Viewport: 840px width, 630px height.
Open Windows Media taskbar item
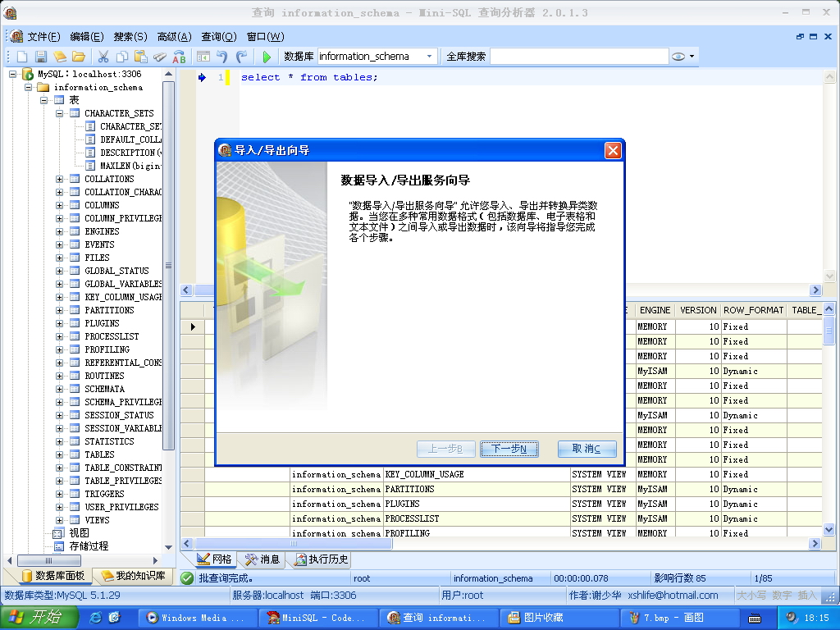(x=197, y=618)
